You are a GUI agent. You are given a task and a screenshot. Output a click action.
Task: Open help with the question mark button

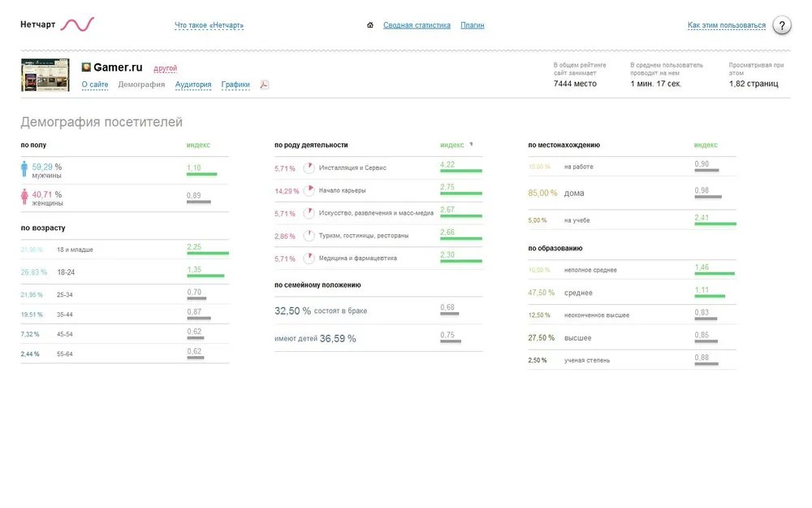click(781, 25)
